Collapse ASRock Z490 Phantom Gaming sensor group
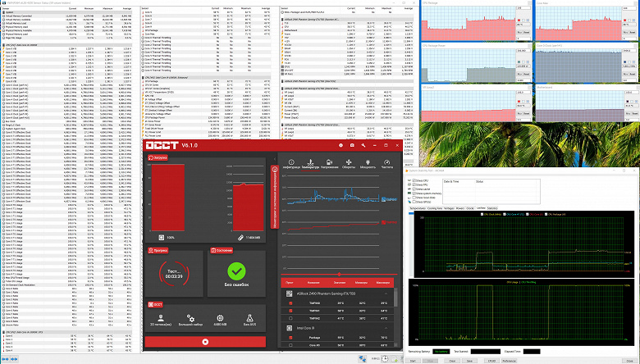Screen dimensions: 640x364 click(x=386, y=293)
